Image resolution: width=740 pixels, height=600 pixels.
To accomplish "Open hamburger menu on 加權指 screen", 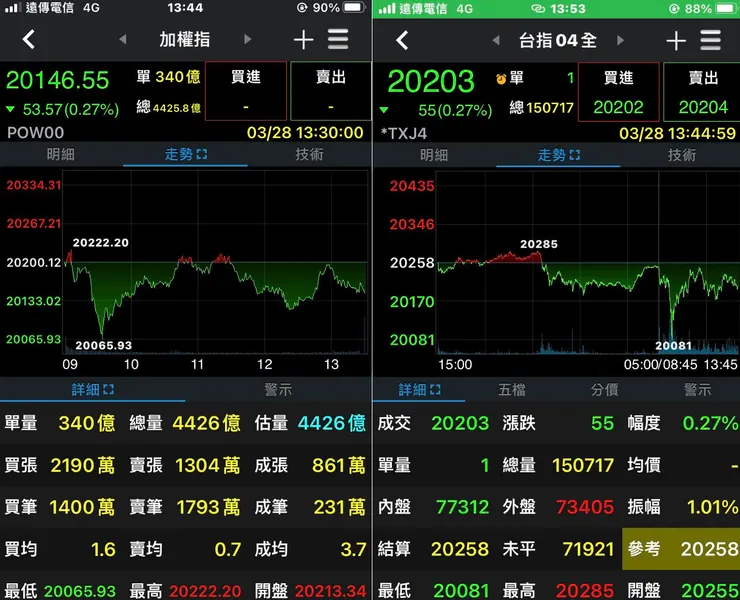I will pos(338,39).
